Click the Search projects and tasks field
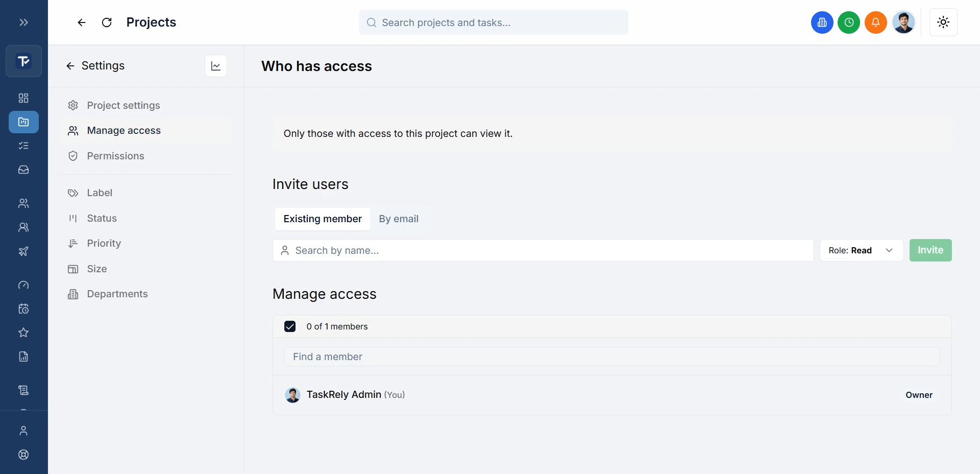 pos(494,22)
